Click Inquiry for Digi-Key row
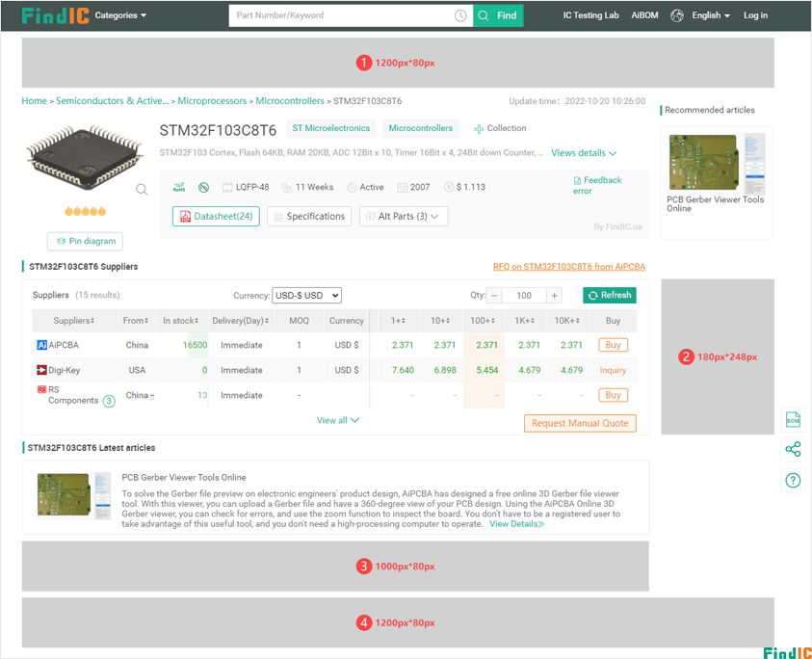The height and width of the screenshot is (659, 812). pyautogui.click(x=614, y=370)
